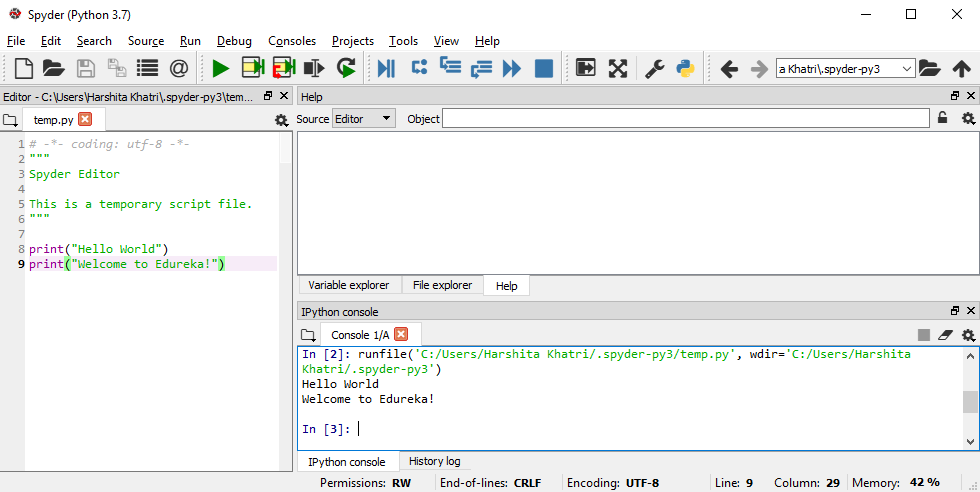Switch to File explorer tab

tap(442, 285)
